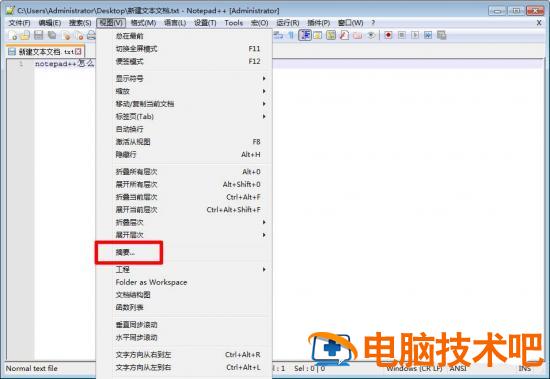Viewport: 550px width, 379px height.
Task: Expand the 展开层次 submenu
Action: pyautogui.click(x=185, y=235)
